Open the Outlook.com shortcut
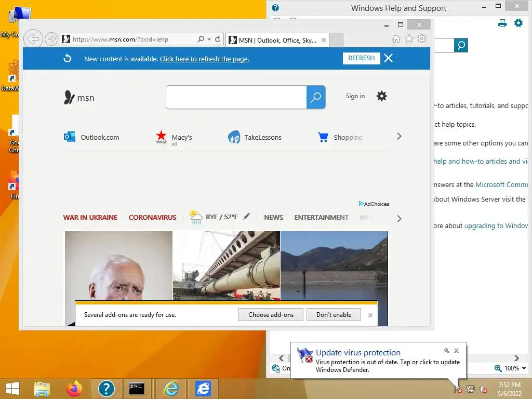The image size is (532, 399). tap(91, 137)
